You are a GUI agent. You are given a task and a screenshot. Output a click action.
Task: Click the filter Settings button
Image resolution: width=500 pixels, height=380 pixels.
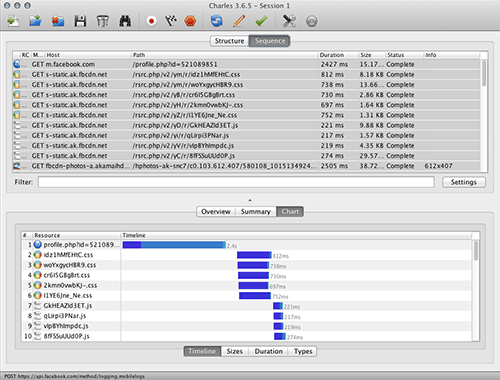tap(464, 182)
